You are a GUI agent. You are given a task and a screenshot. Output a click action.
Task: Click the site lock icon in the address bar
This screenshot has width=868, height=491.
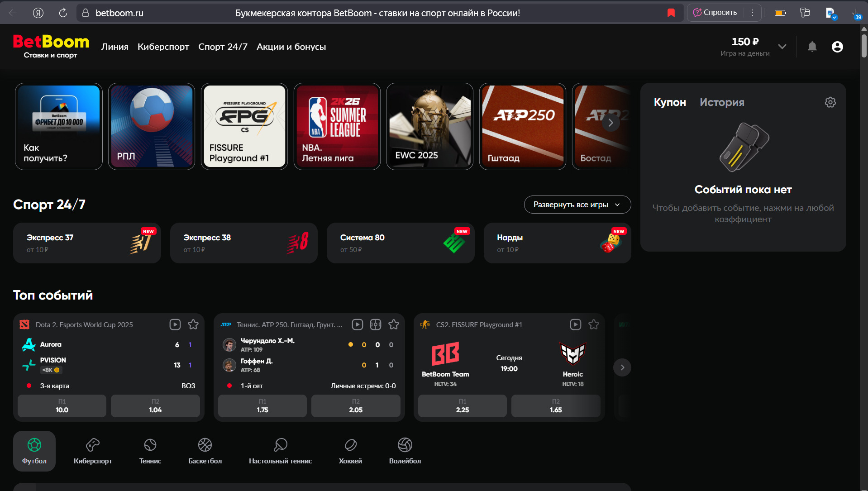click(86, 13)
